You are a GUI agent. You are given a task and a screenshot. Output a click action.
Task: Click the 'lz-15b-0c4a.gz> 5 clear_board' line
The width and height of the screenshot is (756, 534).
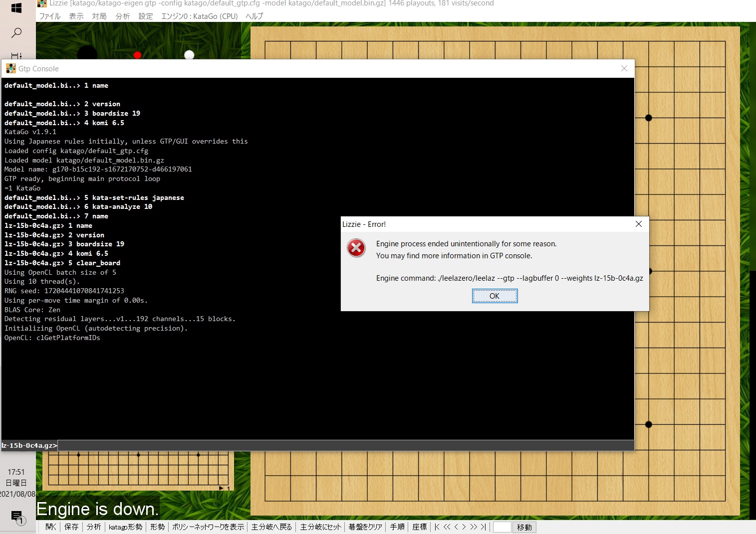pyautogui.click(x=62, y=263)
